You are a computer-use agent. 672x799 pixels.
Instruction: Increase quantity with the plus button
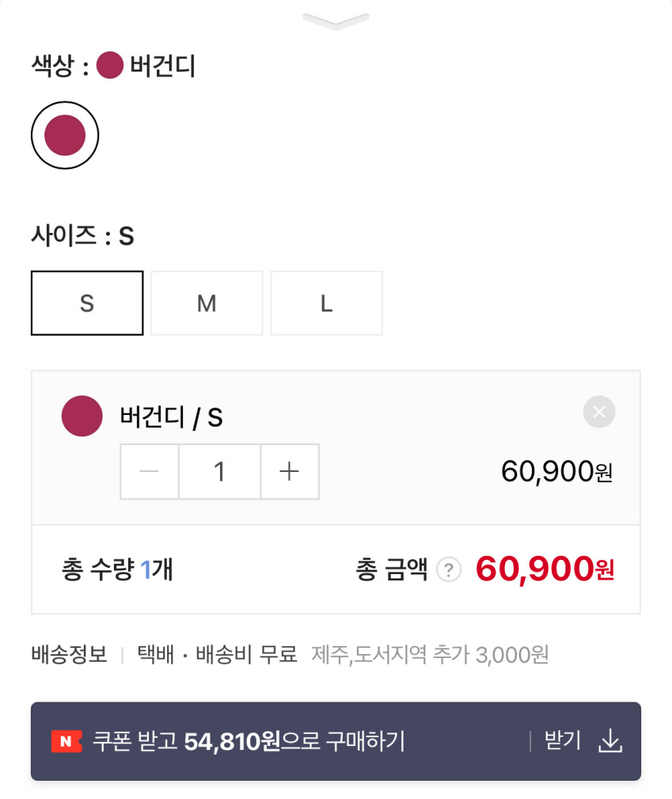click(290, 472)
